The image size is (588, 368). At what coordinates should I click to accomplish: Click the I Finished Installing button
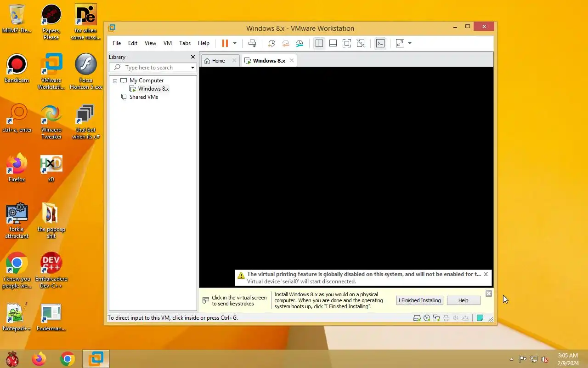coord(419,300)
